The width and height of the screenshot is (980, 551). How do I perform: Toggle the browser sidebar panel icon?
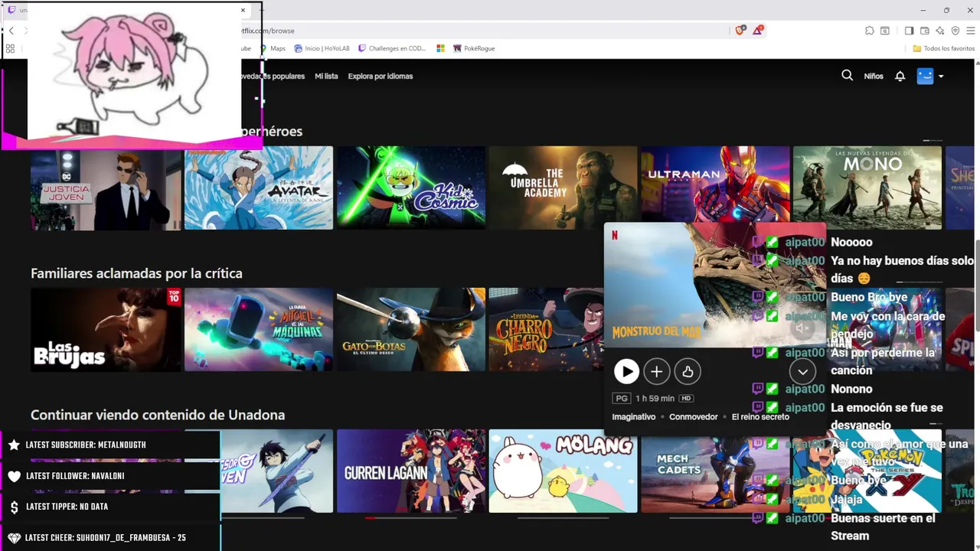[x=909, y=31]
